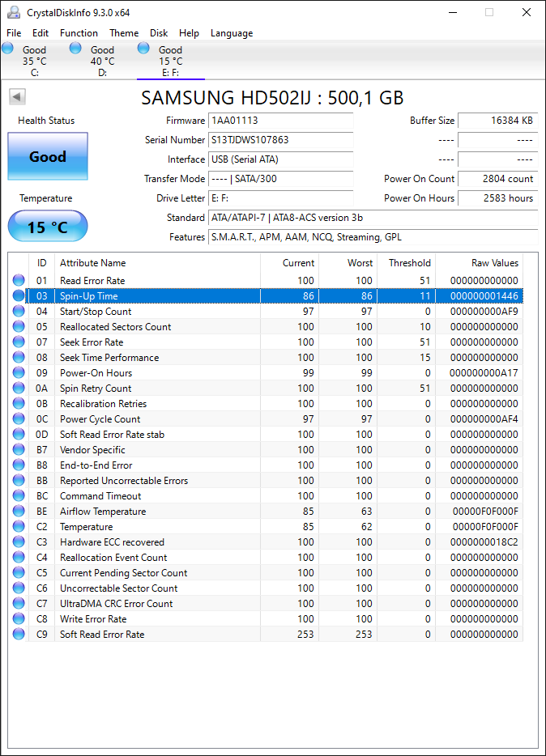This screenshot has height=756, width=546.
Task: Click the status orb for Spin Retry Count
Action: click(19, 389)
